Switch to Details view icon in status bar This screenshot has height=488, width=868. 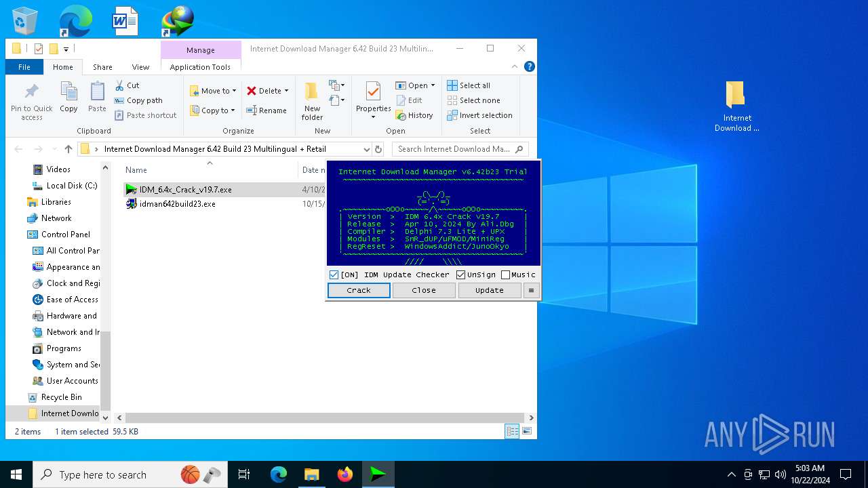(x=512, y=431)
